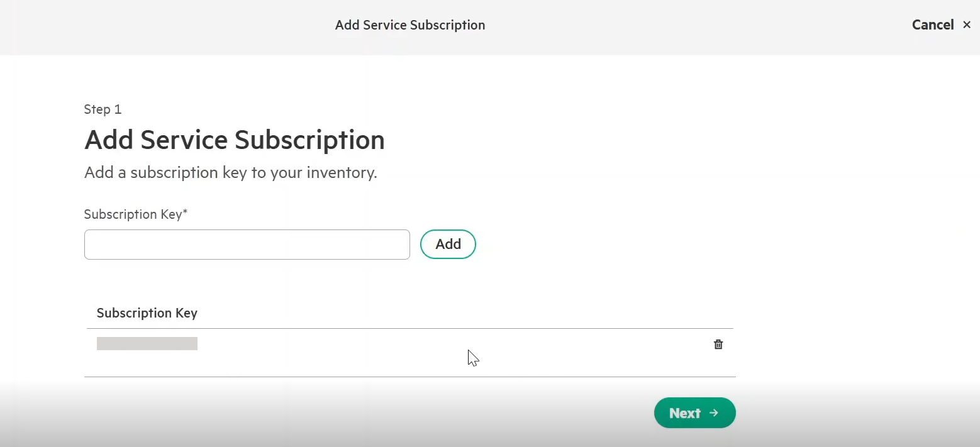
Task: Proceed with the green Next button
Action: (x=694, y=413)
